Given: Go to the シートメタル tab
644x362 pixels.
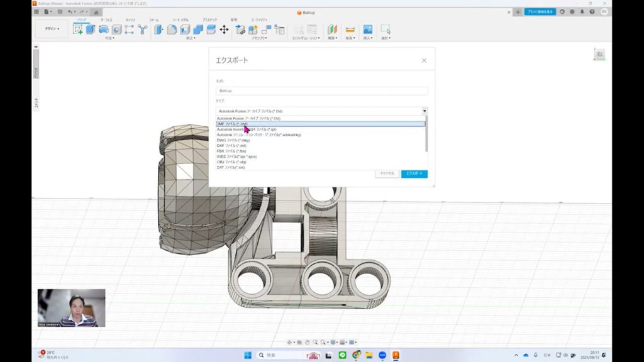Looking at the screenshot, I should point(180,19).
